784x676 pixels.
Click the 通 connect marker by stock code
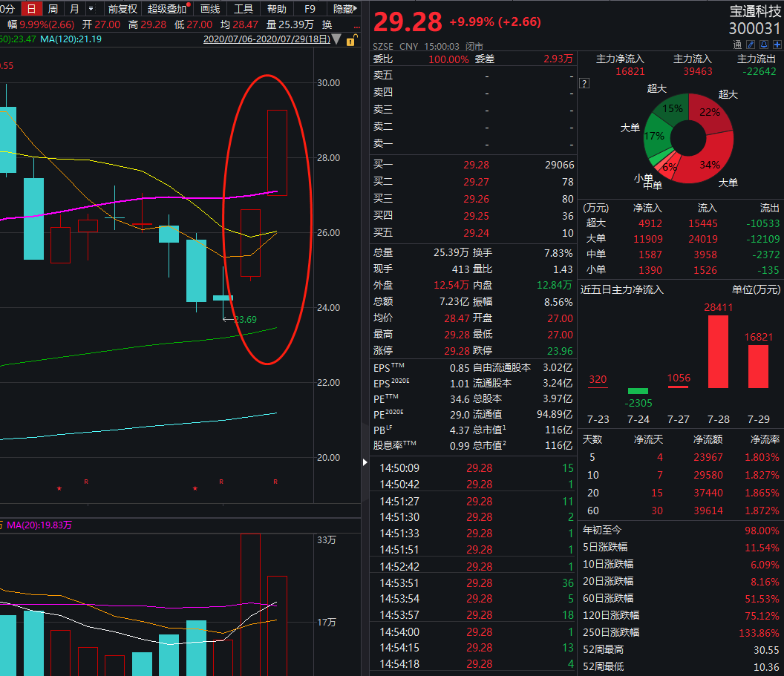[x=737, y=45]
